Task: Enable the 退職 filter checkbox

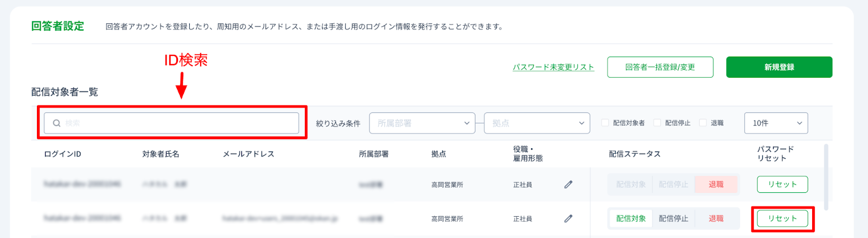Action: coord(703,123)
